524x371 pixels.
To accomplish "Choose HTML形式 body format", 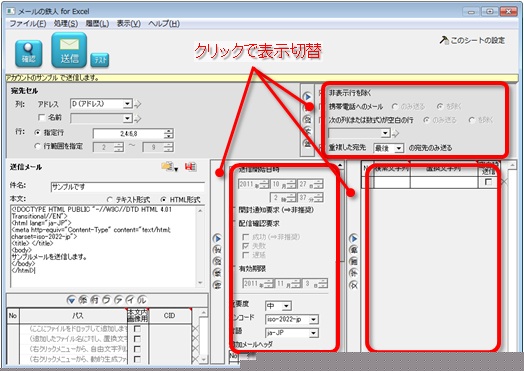I will pyautogui.click(x=163, y=200).
